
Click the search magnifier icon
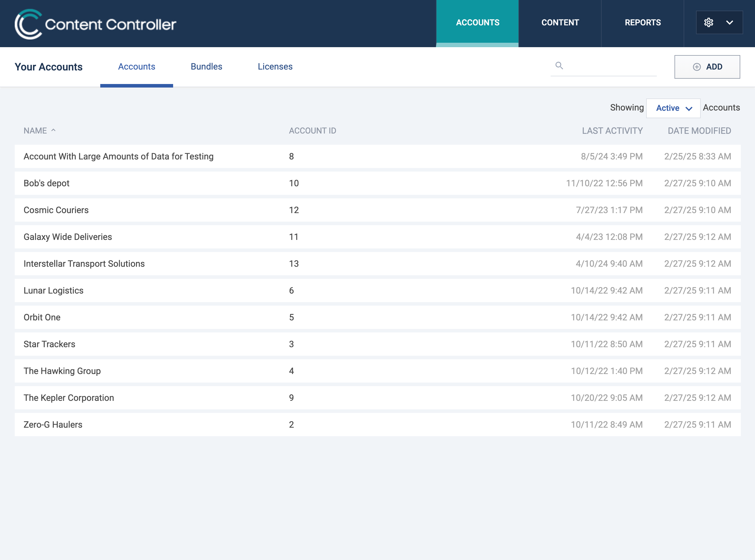tap(559, 65)
